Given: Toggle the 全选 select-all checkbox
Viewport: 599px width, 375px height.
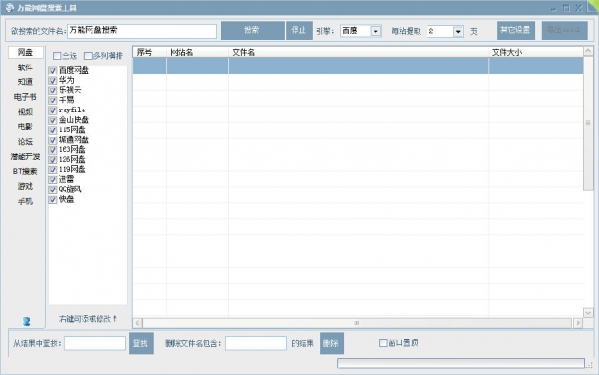Looking at the screenshot, I should coord(57,56).
